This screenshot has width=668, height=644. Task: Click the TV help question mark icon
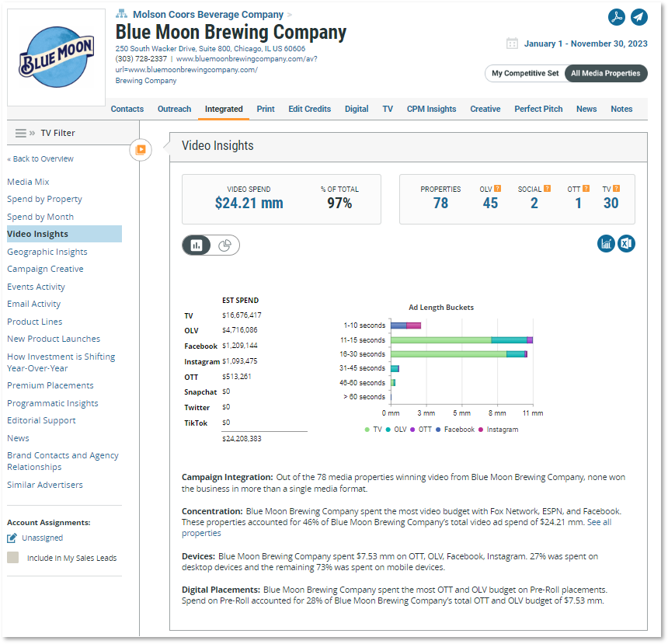point(617,189)
